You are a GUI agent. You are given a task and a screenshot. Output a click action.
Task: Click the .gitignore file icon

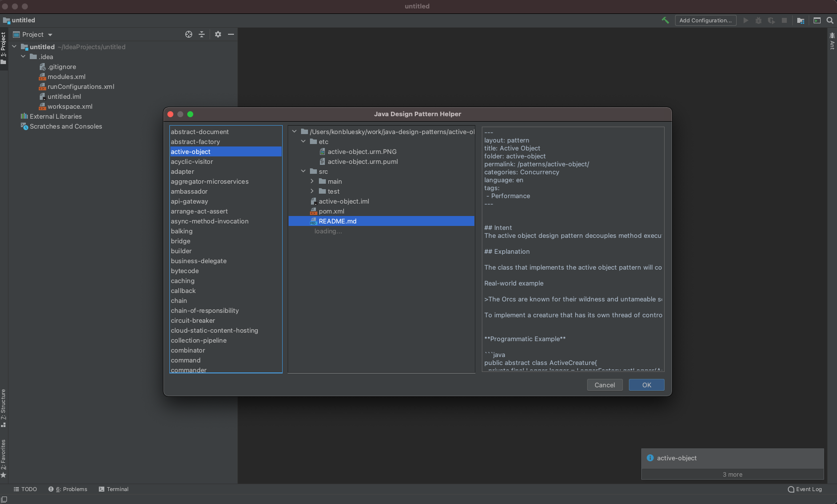tap(42, 67)
